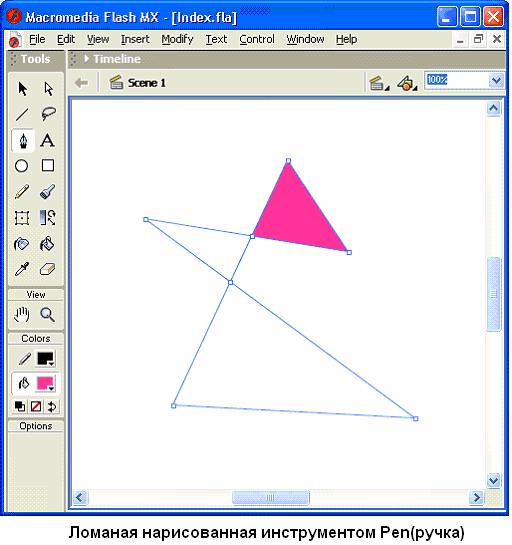
Task: Click the back arrow in edit bar
Action: (82, 83)
